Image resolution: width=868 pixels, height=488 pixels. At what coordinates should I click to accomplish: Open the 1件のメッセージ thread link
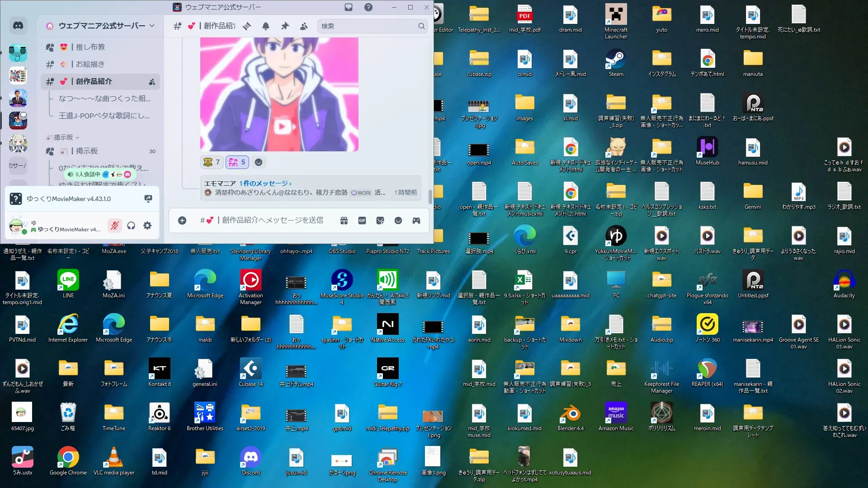(265, 183)
